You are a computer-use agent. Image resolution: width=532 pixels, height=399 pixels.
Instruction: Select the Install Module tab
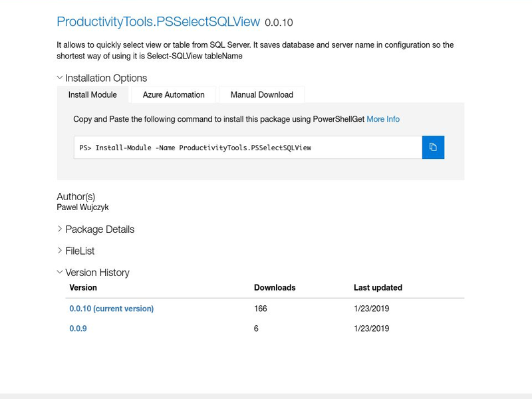pos(92,94)
